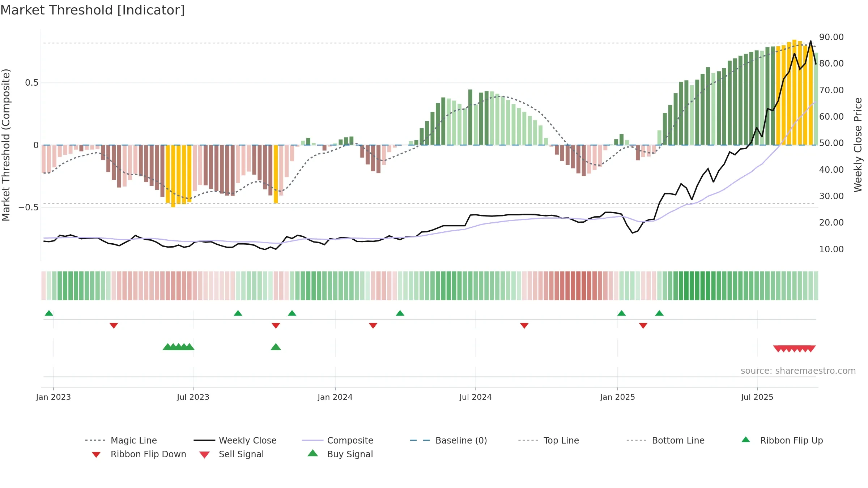
Task: Click the tallest yellow bar at the 2025 peak
Action: tap(795, 92)
